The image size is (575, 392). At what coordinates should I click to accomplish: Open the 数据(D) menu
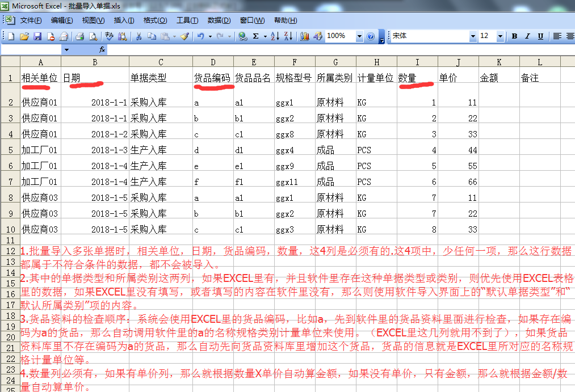tap(219, 20)
